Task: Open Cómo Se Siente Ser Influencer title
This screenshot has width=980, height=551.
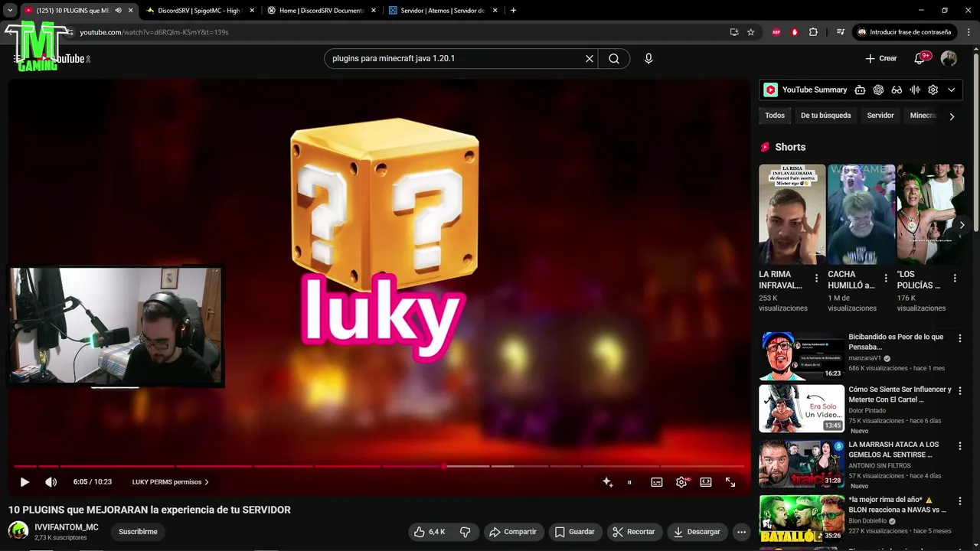Action: pyautogui.click(x=900, y=394)
